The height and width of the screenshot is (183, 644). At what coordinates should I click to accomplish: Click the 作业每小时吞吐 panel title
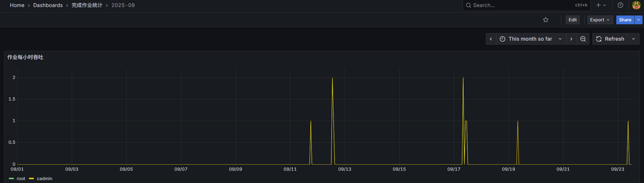(x=25, y=57)
